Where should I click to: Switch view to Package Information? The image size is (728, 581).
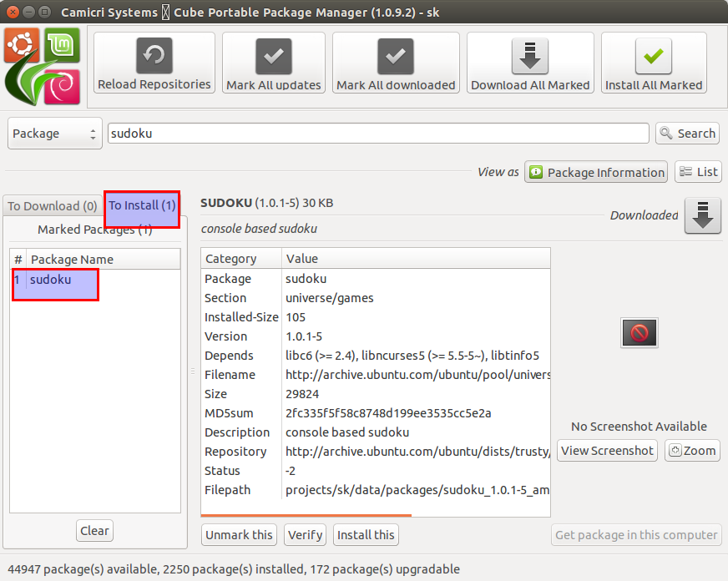point(596,172)
